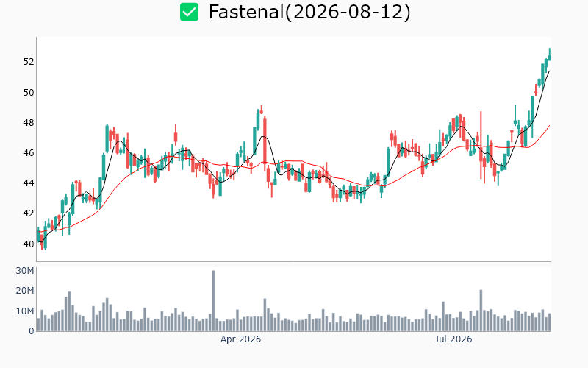Image resolution: width=588 pixels, height=368 pixels.
Task: Click the long red wick candle in July
Action: (x=481, y=145)
